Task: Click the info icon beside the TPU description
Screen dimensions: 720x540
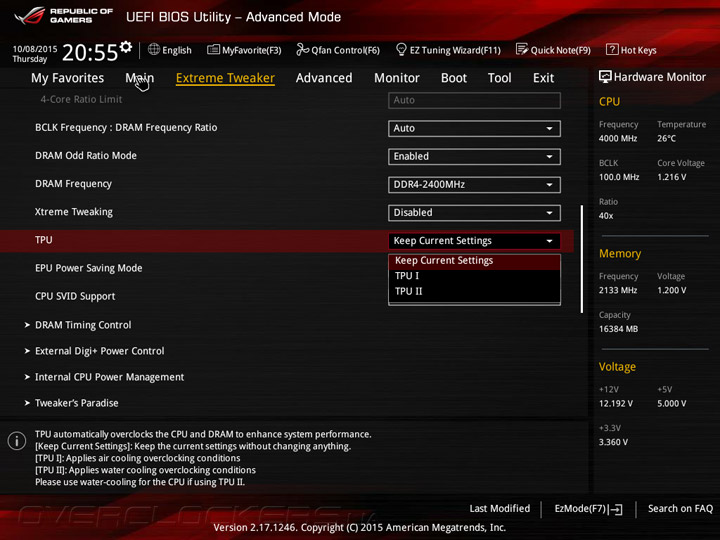Action: tap(17, 441)
